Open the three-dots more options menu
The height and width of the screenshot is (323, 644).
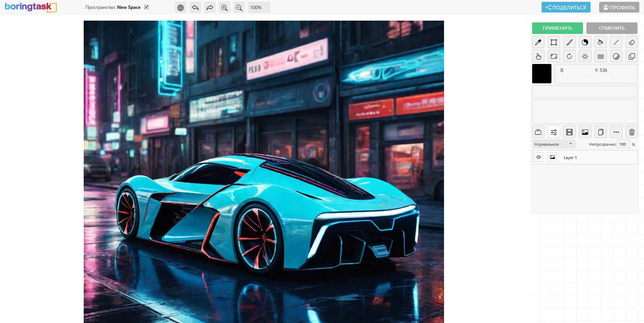tap(616, 132)
